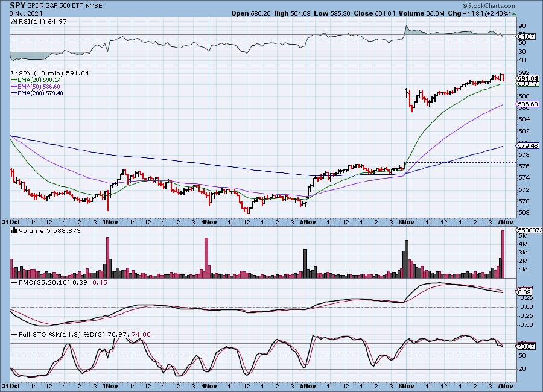The height and width of the screenshot is (392, 543).
Task: Click the SPY ticker symbol in header
Action: 17,5
